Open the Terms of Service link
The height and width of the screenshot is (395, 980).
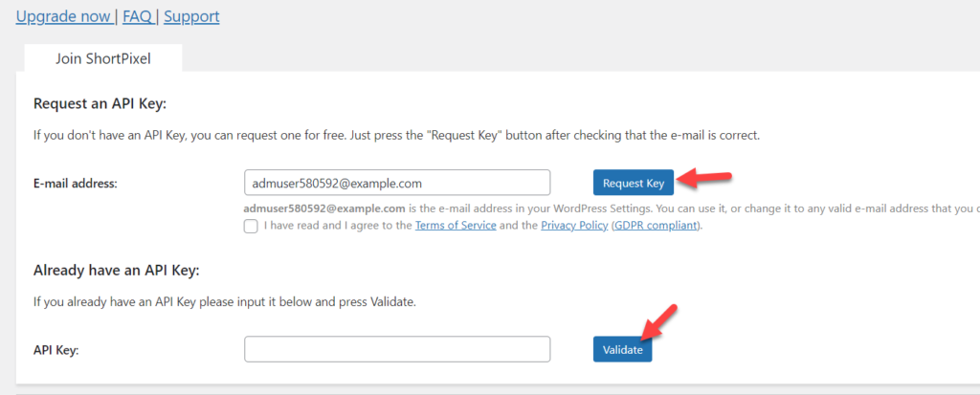tap(456, 226)
